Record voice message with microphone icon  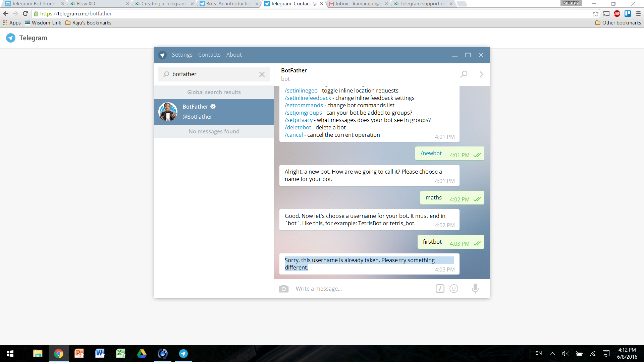[475, 289]
